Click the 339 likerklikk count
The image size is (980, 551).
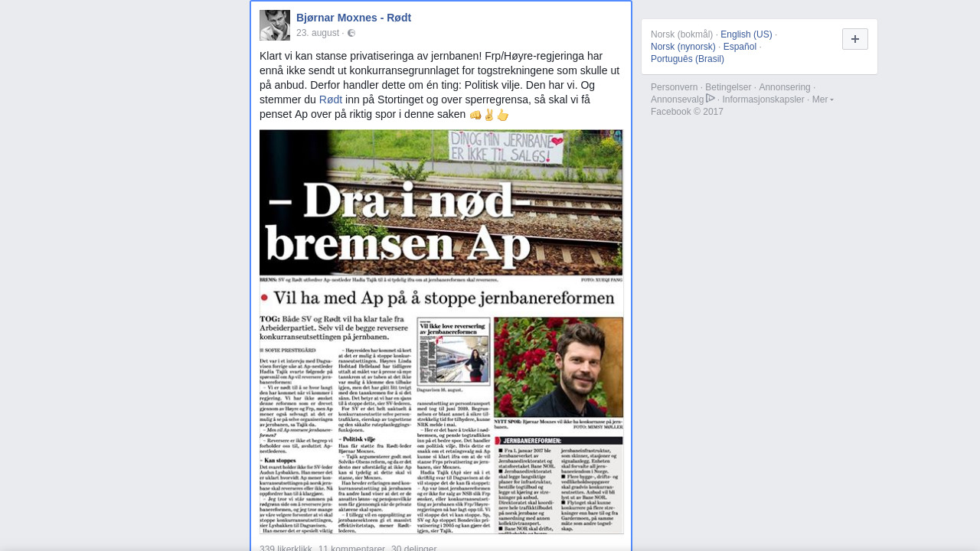tap(286, 548)
